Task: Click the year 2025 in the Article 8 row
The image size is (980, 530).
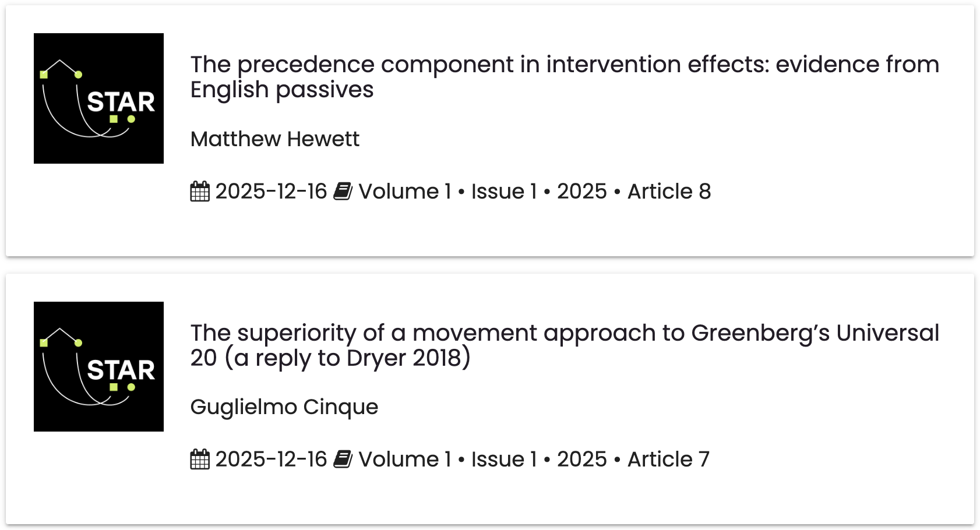Action: click(x=581, y=192)
